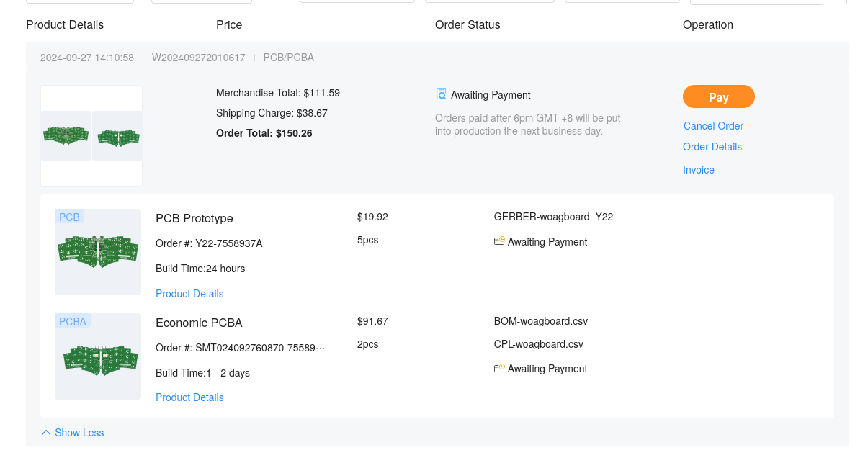Open the Economic PCBA board image
868x463 pixels.
[x=98, y=358]
